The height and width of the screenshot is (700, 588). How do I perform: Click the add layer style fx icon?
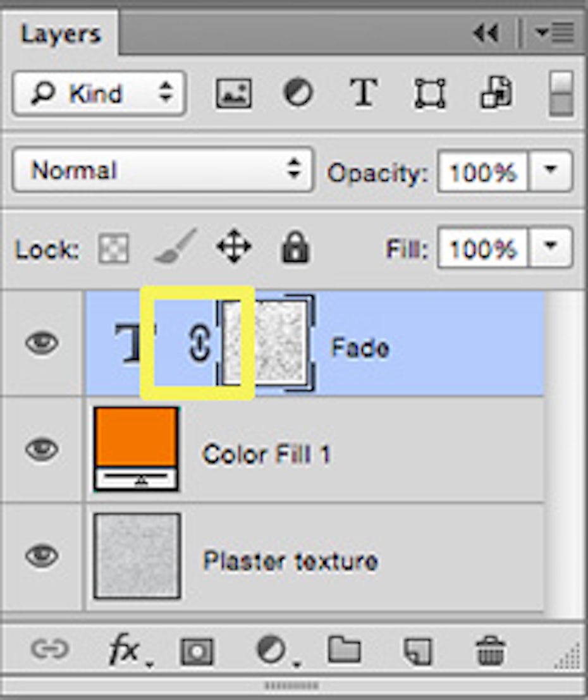126,649
